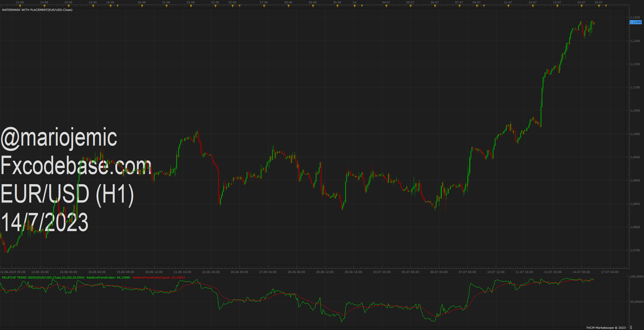Click the day marker under 25.06
Screen dimensions: 644x330
click(x=232, y=6)
